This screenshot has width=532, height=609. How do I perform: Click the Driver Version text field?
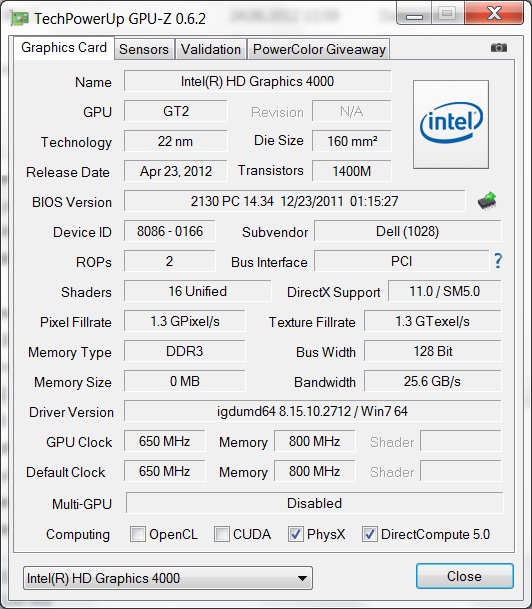tap(313, 411)
